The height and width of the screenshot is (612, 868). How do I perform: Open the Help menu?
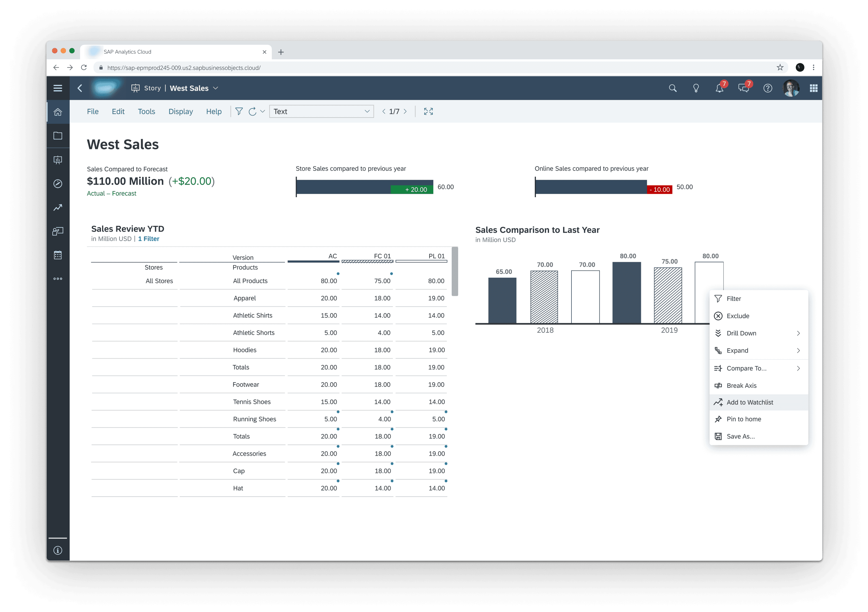click(214, 111)
